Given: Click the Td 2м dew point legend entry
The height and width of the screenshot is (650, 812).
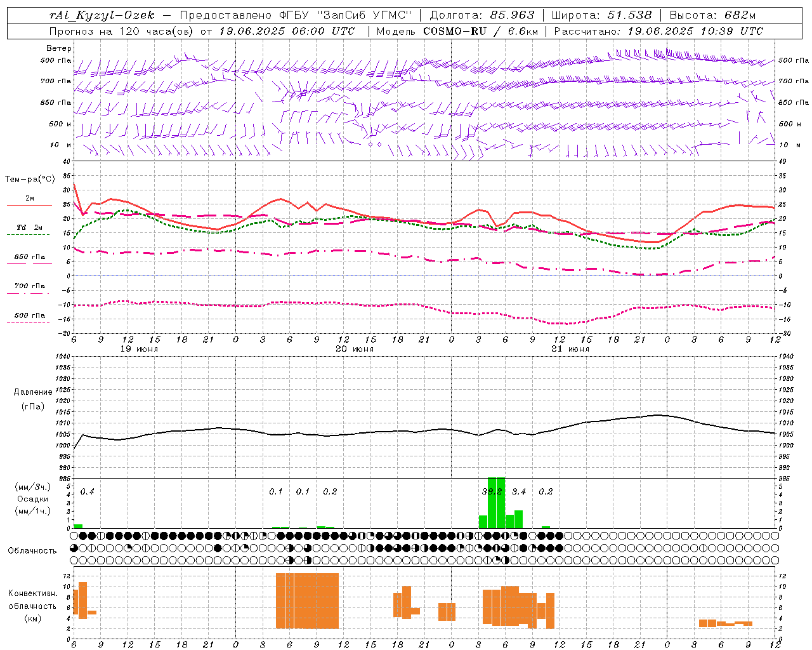Looking at the screenshot, I should click(30, 227).
